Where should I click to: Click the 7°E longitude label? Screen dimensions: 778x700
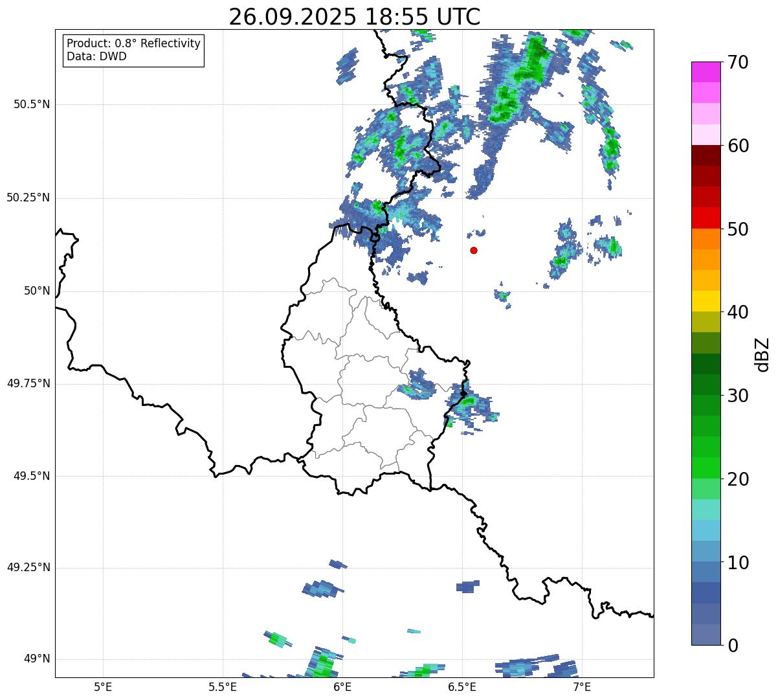pos(582,687)
